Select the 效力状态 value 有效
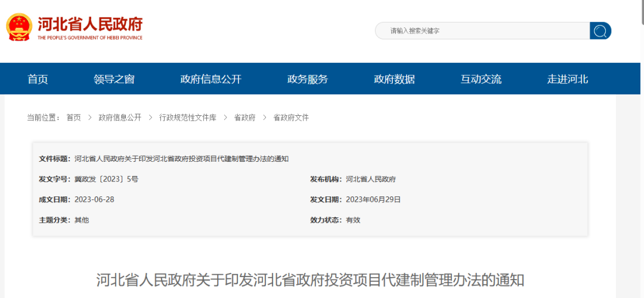 353,220
